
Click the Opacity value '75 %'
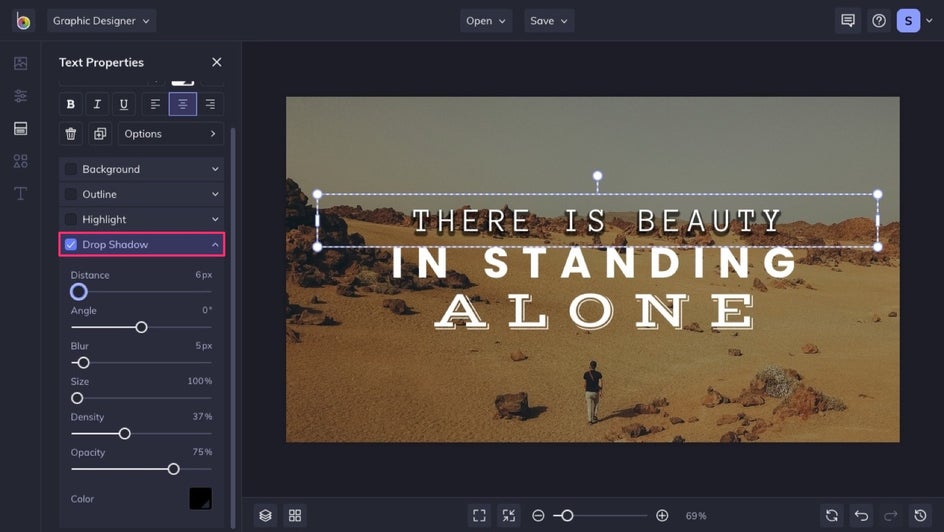point(202,452)
